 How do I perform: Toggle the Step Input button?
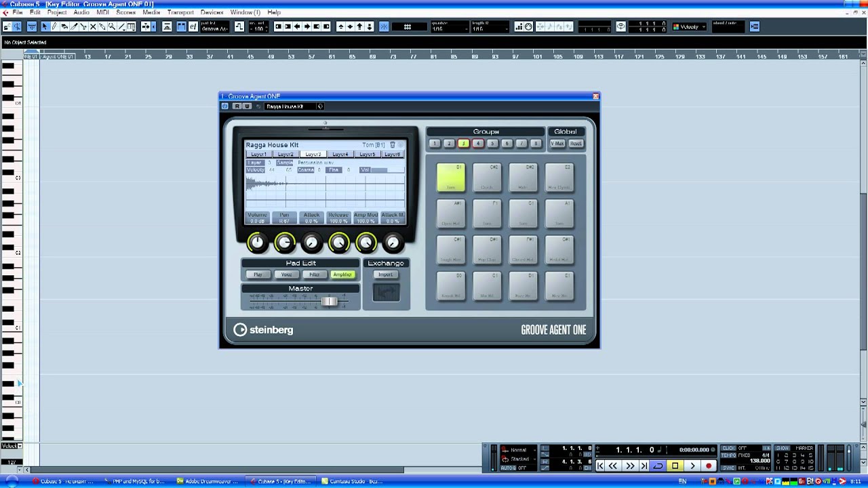coord(519,26)
